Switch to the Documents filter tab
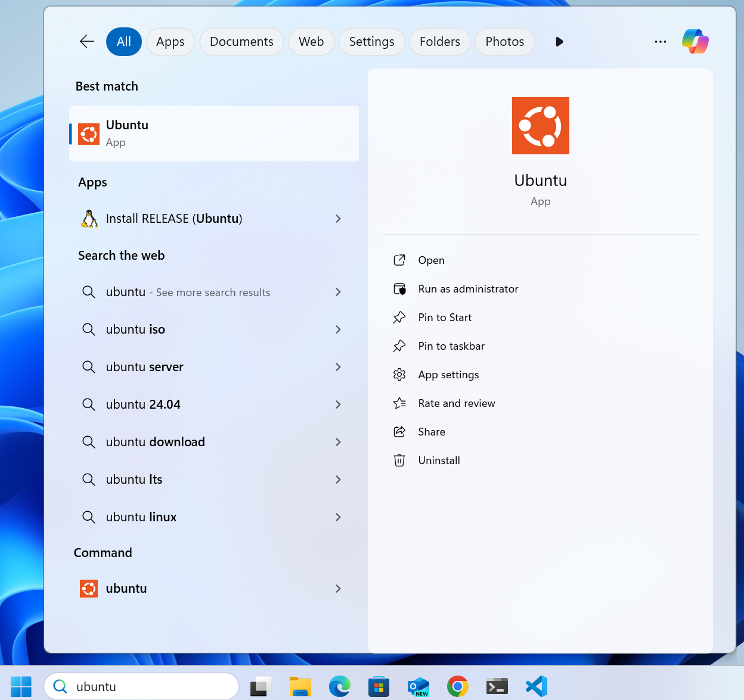Screen dimensions: 744x700 241,41
